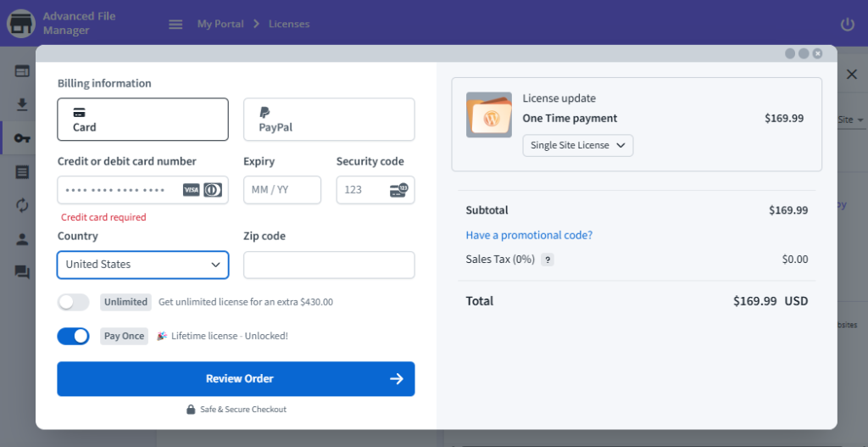
Task: Click the renewals sync icon in sidebar
Action: [22, 205]
